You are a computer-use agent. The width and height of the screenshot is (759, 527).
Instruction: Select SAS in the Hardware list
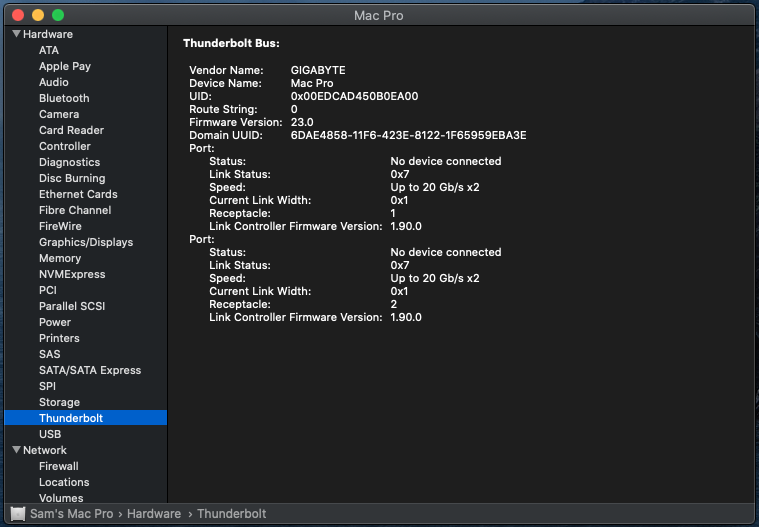49,354
